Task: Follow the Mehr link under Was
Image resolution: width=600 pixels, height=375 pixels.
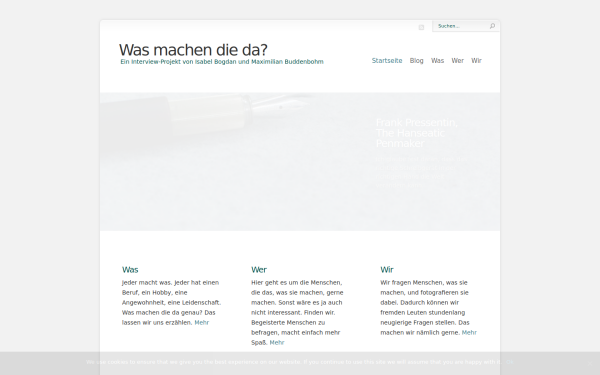Action: click(x=202, y=323)
